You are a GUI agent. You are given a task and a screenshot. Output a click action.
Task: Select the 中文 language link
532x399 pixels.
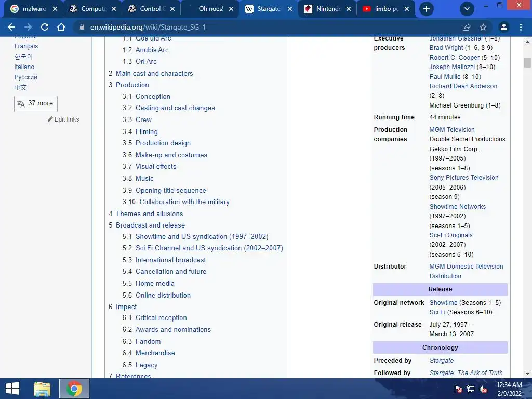click(x=20, y=87)
